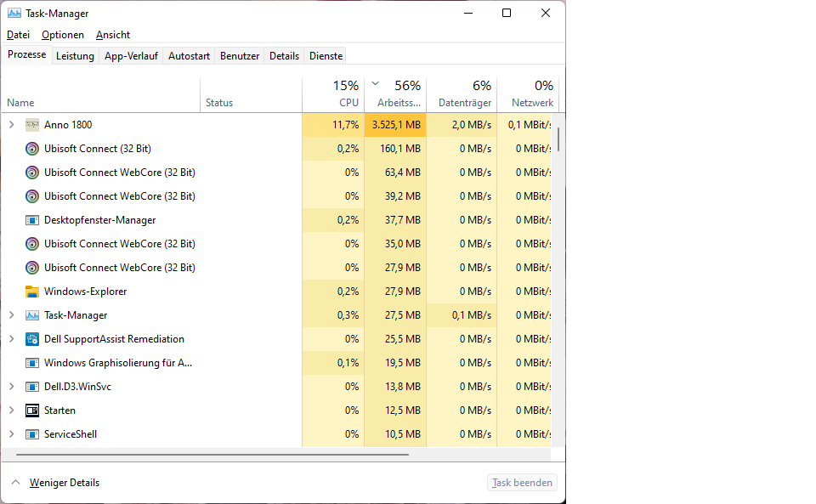This screenshot has width=816, height=504.
Task: Sort by the Datenträger column header
Action: [x=462, y=94]
